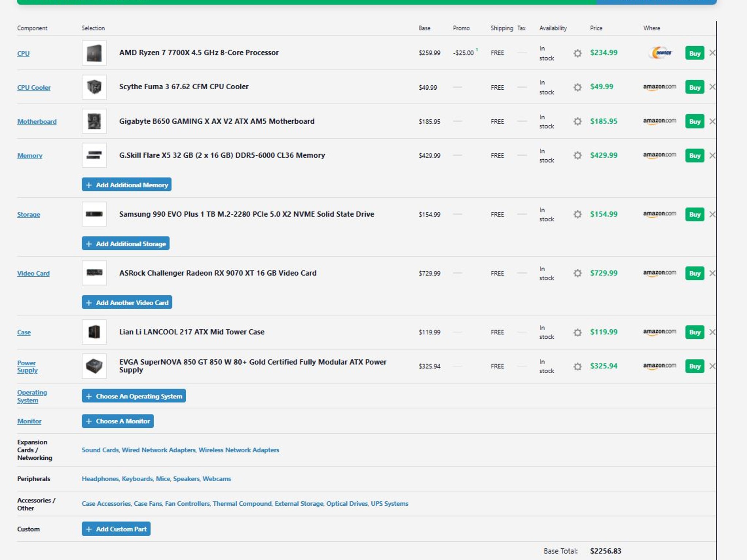Buy the Gigabyte B650 GAMING X motherboard
747x560 pixels.
[694, 121]
